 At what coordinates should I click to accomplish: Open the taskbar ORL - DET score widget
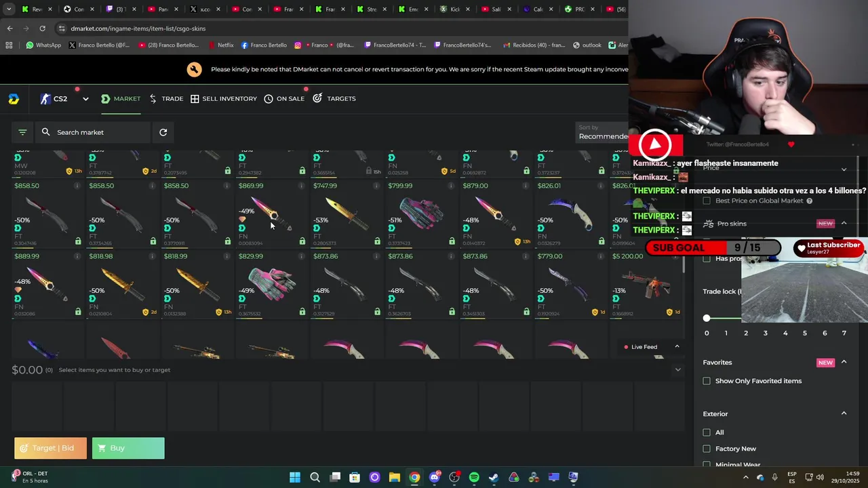[30, 477]
